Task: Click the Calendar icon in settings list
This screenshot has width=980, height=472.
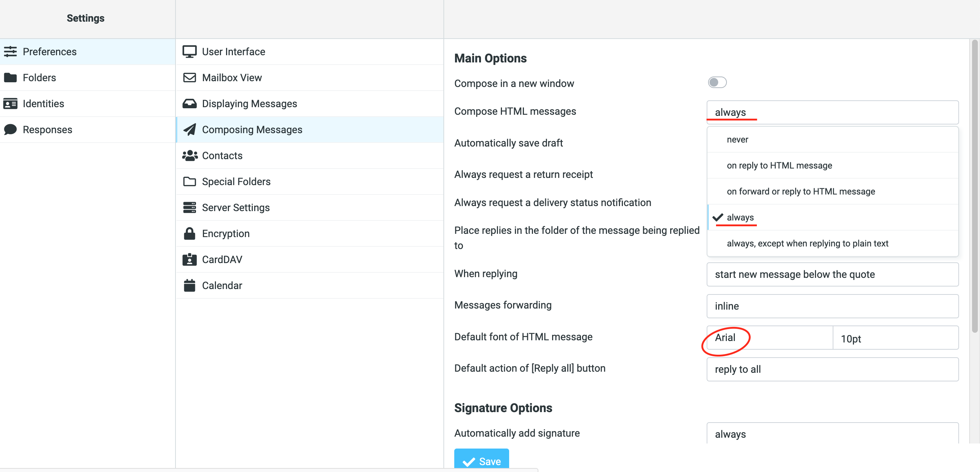Action: tap(189, 285)
